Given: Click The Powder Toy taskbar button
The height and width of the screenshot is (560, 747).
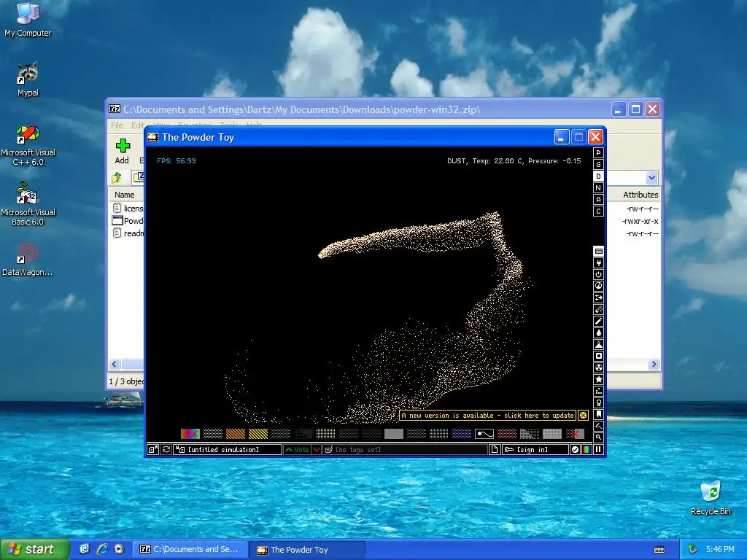Looking at the screenshot, I should pos(307,550).
